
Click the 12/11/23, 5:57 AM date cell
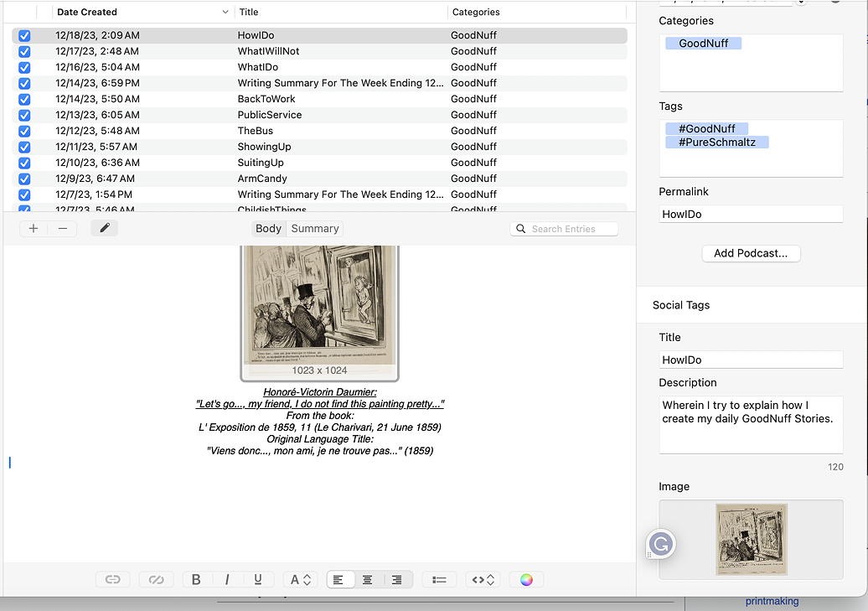96,148
